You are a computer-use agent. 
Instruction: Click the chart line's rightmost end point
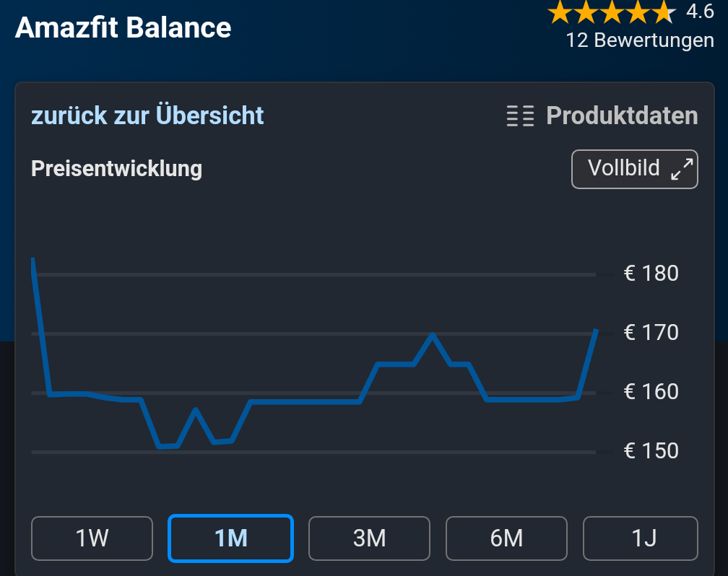pos(596,330)
